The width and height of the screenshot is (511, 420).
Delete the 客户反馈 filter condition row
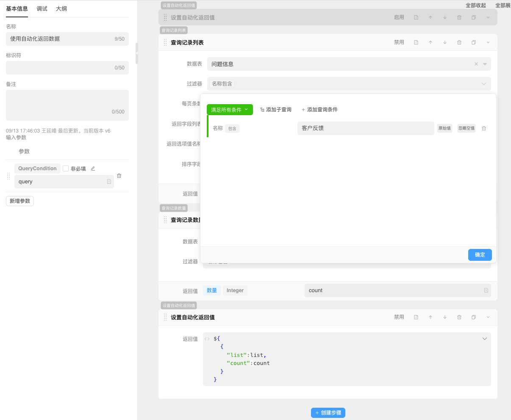[x=484, y=128]
